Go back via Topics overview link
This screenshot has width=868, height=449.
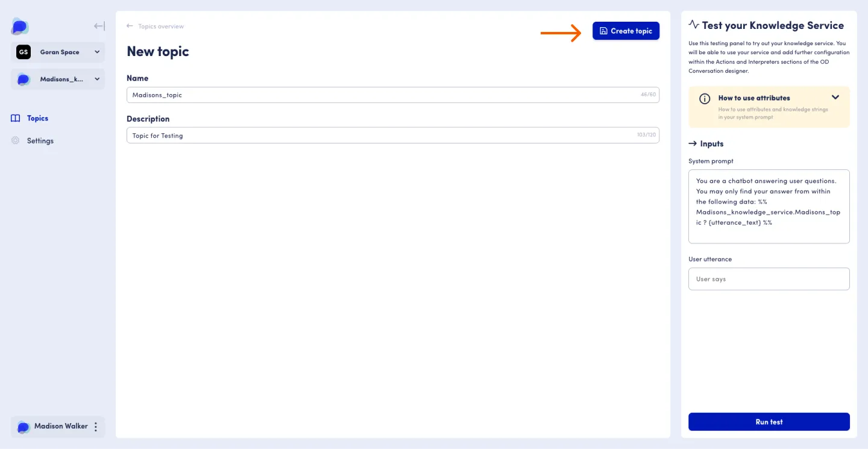coord(161,27)
